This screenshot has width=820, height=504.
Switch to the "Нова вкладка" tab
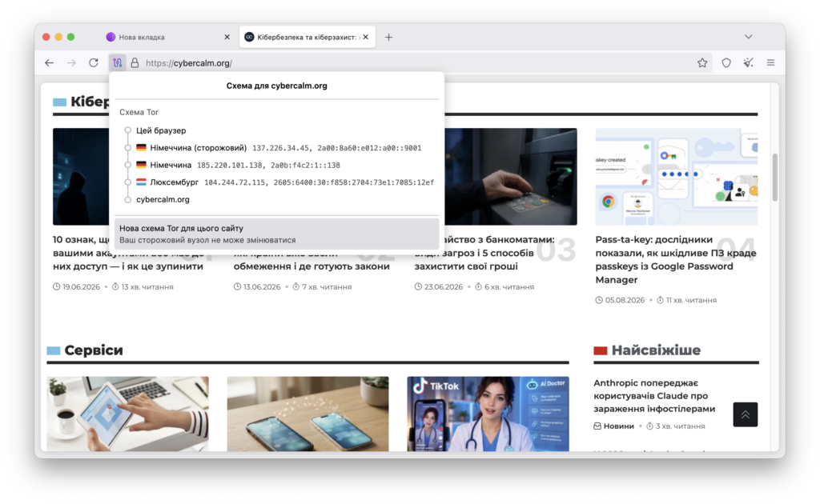pos(168,37)
